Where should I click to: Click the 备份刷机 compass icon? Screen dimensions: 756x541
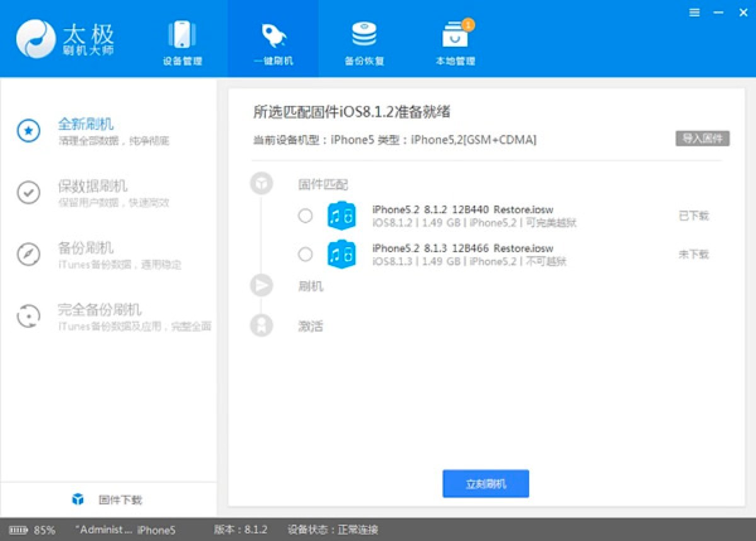click(x=28, y=255)
